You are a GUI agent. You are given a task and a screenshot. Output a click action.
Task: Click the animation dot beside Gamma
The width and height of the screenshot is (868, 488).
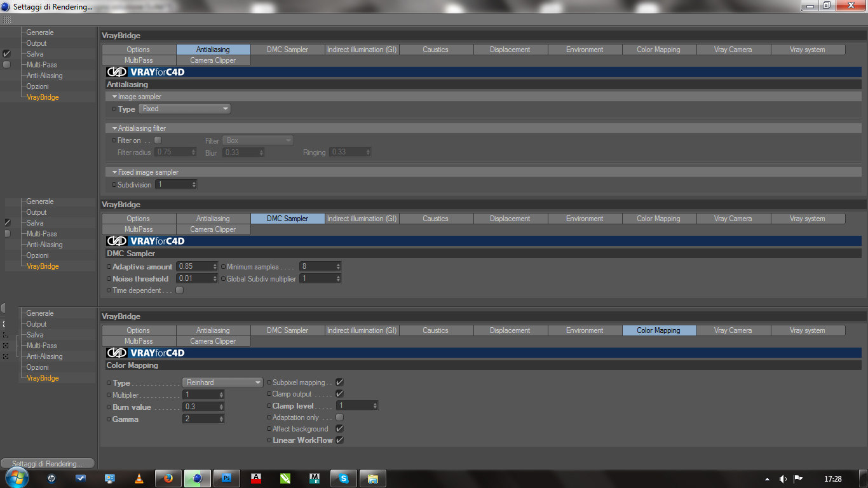(109, 419)
